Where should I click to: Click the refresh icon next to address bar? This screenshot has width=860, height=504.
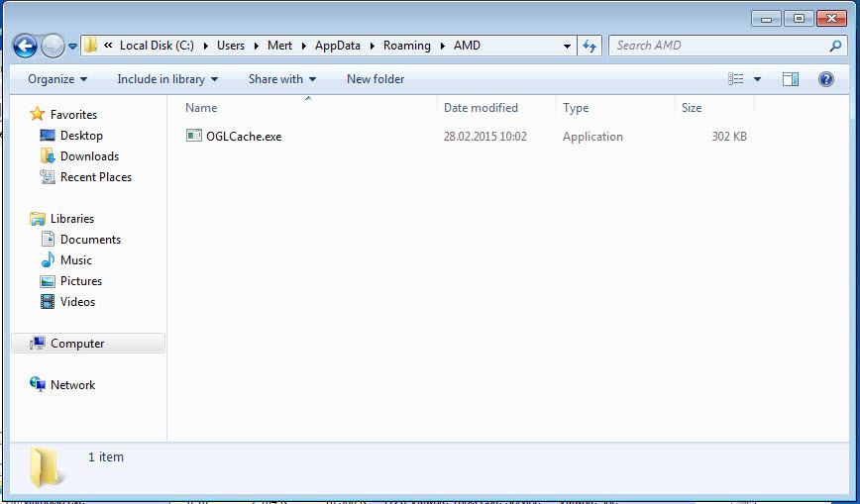(x=591, y=46)
